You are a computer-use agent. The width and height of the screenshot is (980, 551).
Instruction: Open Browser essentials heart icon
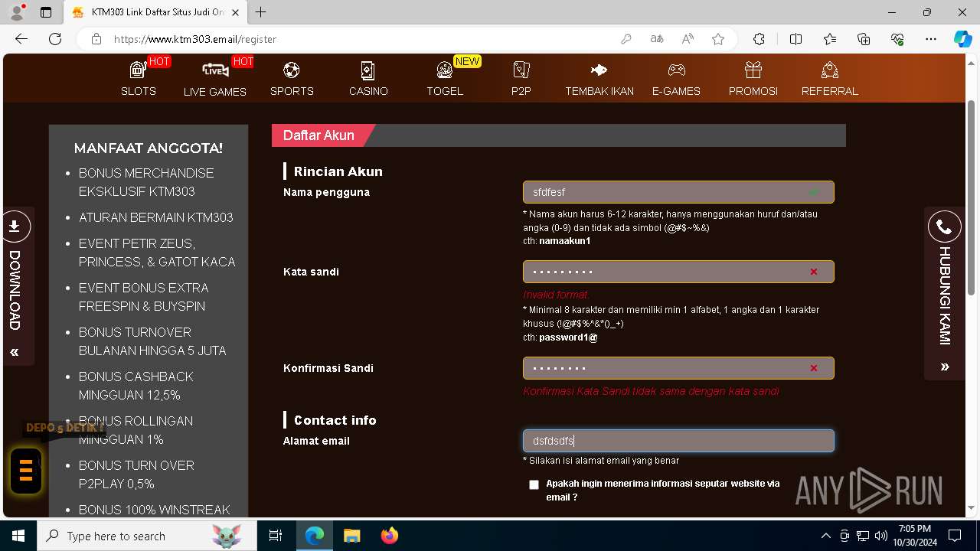pos(897,39)
